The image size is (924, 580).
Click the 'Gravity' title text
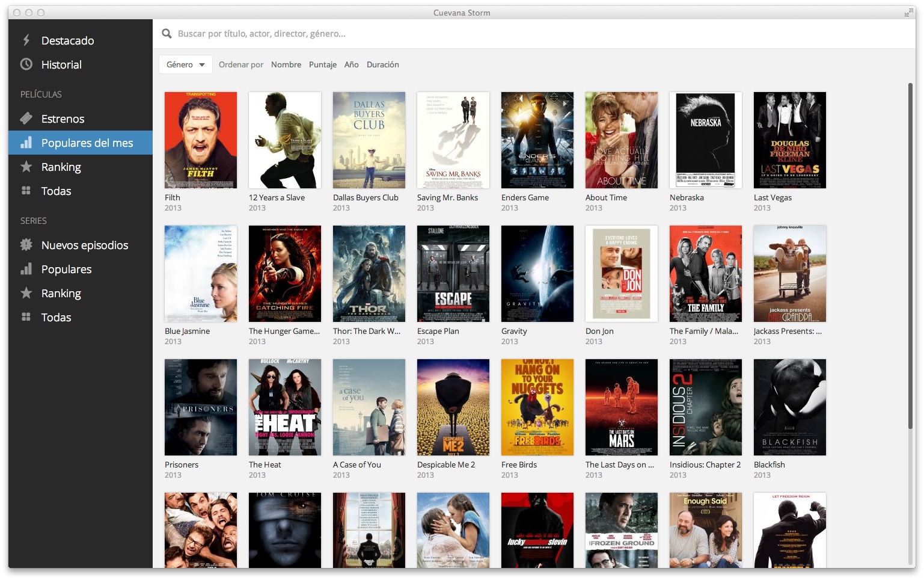pos(514,331)
